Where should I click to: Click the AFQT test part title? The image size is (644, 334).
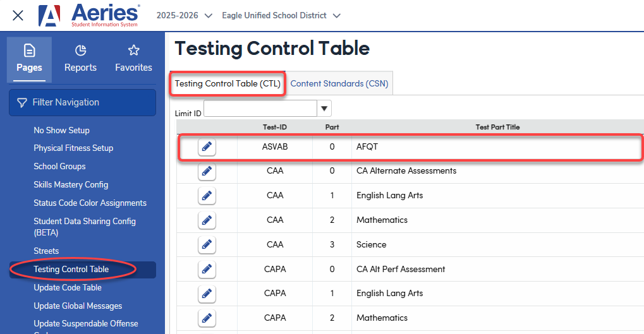coord(367,147)
